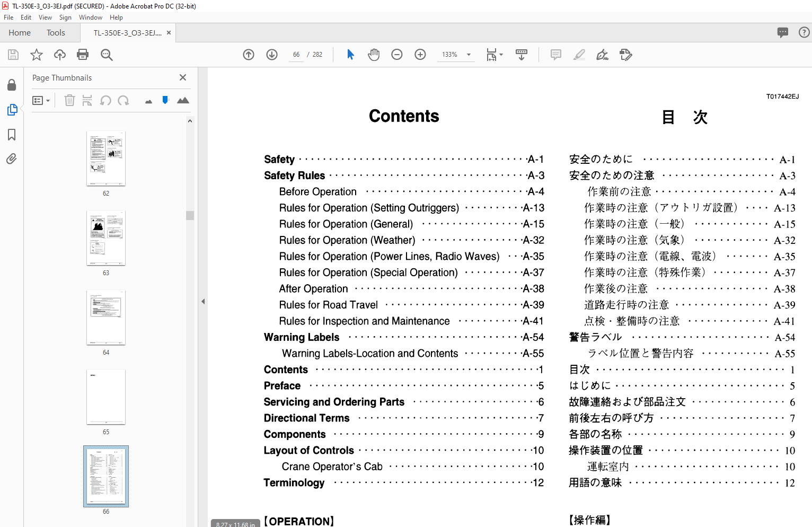This screenshot has width=812, height=527.
Task: Open the File menu
Action: click(x=8, y=17)
